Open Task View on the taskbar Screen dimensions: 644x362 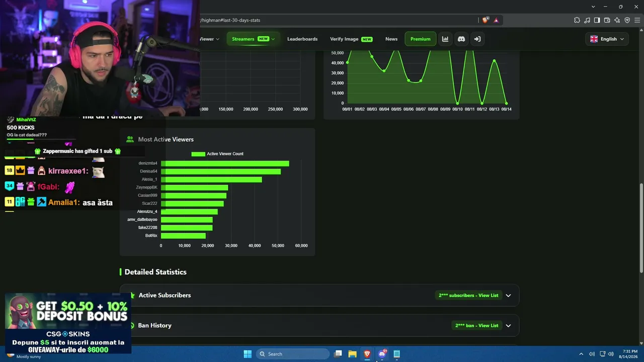coord(338,354)
